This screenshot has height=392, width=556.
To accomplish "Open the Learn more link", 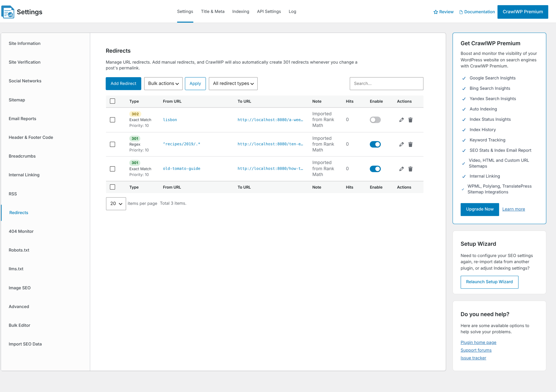I will coord(513,209).
